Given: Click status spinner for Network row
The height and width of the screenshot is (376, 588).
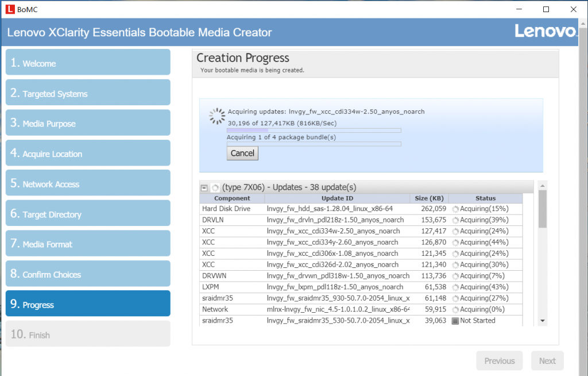Looking at the screenshot, I should coord(455,310).
